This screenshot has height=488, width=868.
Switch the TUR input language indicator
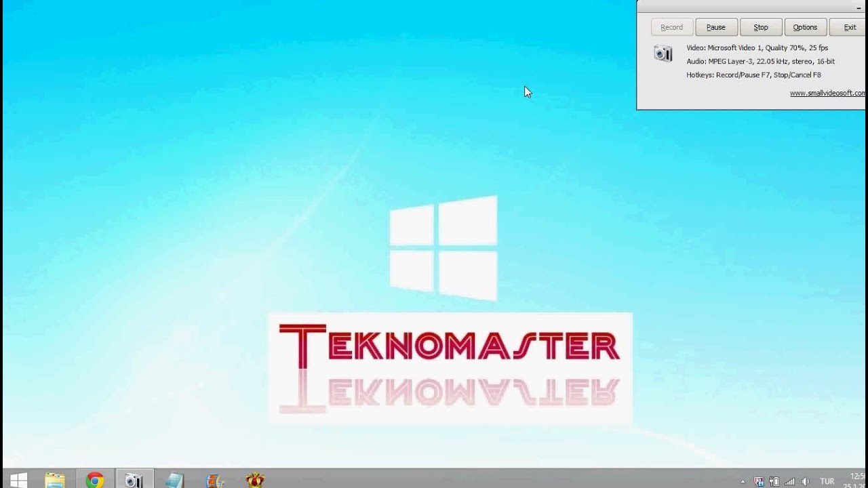(827, 481)
